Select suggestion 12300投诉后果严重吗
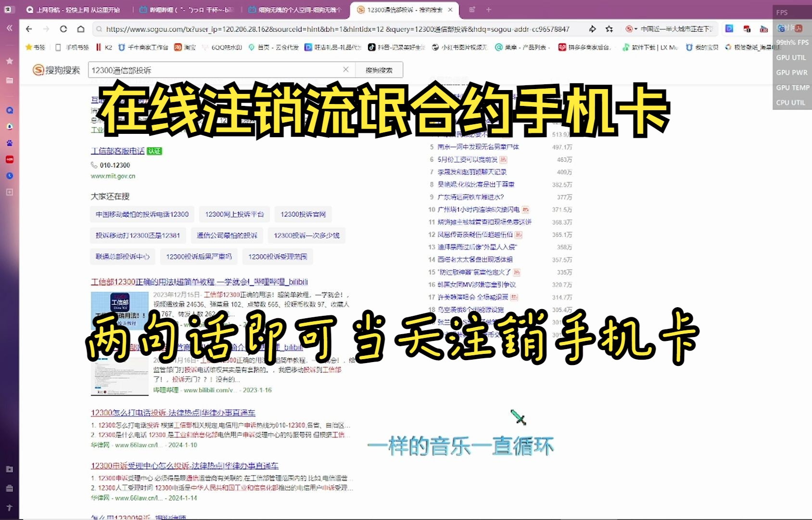The height and width of the screenshot is (520, 812). point(199,257)
